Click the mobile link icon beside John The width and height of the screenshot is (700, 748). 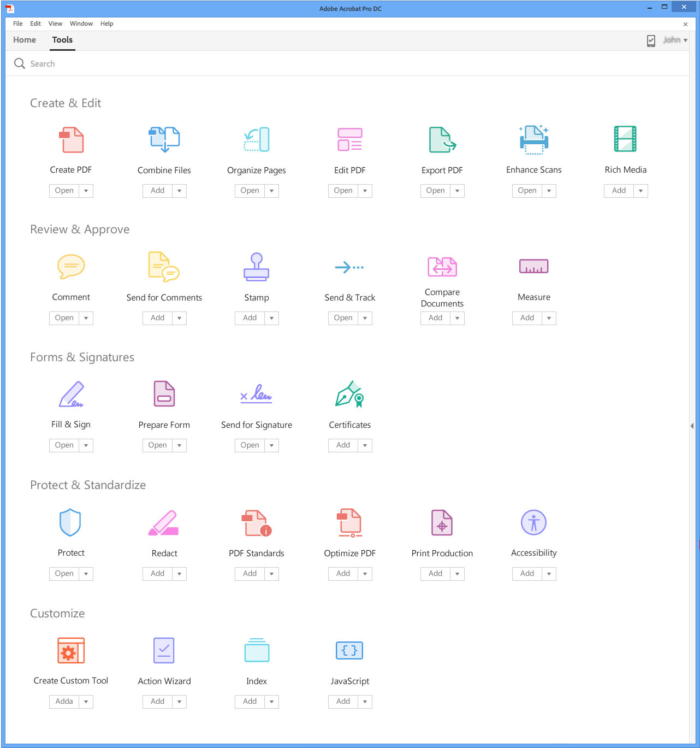coord(651,40)
